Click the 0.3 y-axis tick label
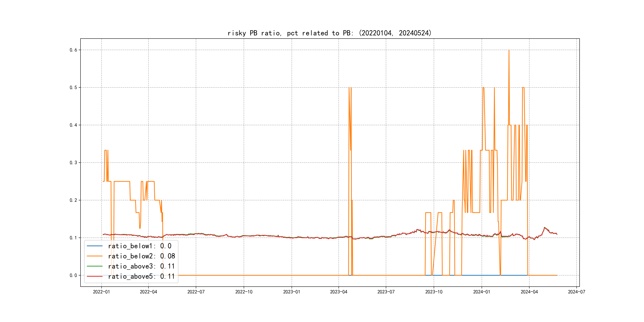 [73, 163]
